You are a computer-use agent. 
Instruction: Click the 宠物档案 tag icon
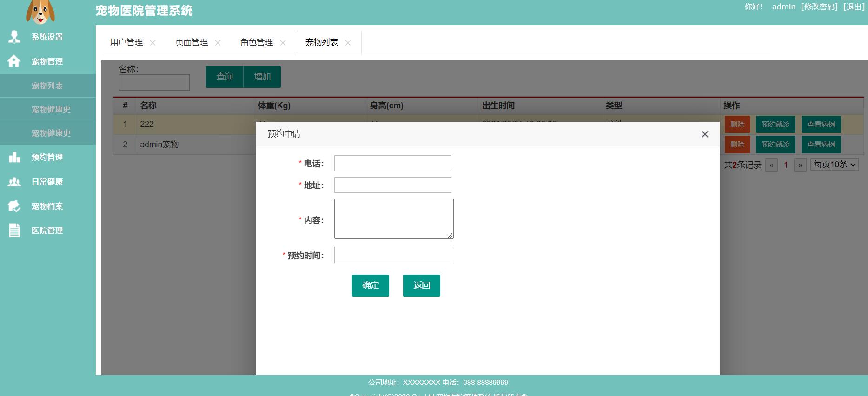pyautogui.click(x=14, y=206)
